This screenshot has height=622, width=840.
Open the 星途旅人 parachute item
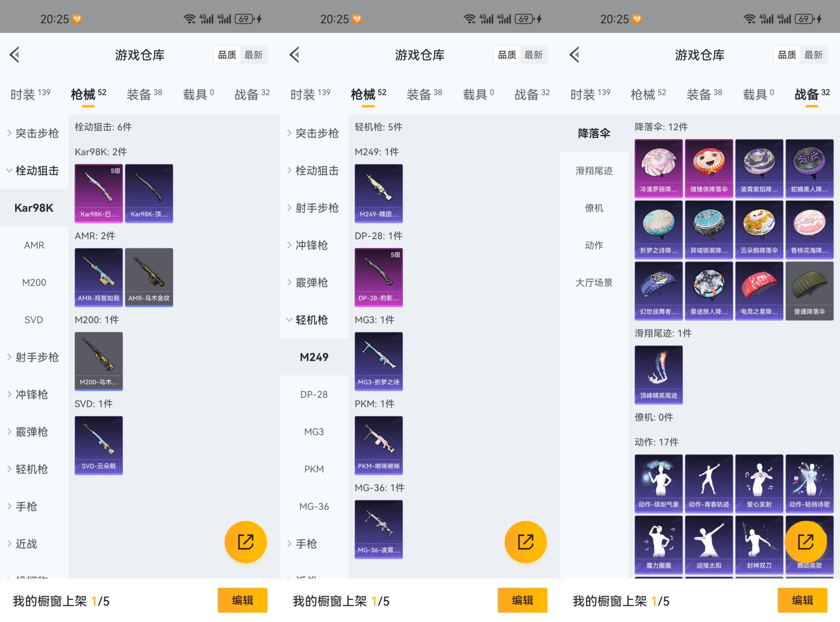pos(709,291)
